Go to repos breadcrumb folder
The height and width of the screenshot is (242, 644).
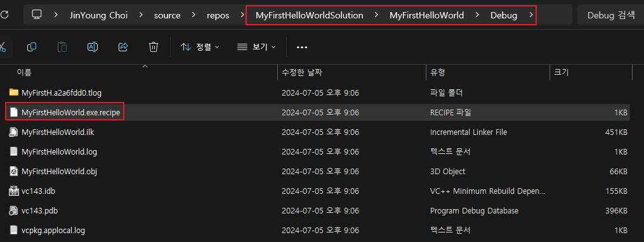click(218, 16)
